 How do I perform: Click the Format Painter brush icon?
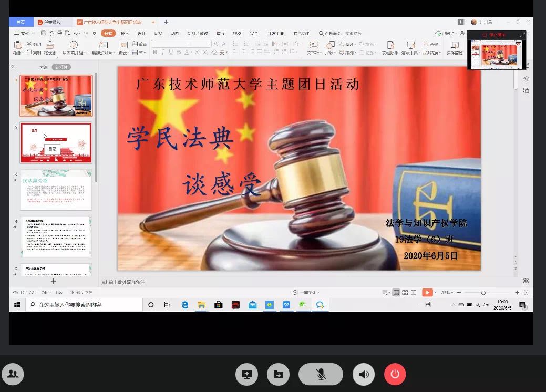[x=50, y=45]
